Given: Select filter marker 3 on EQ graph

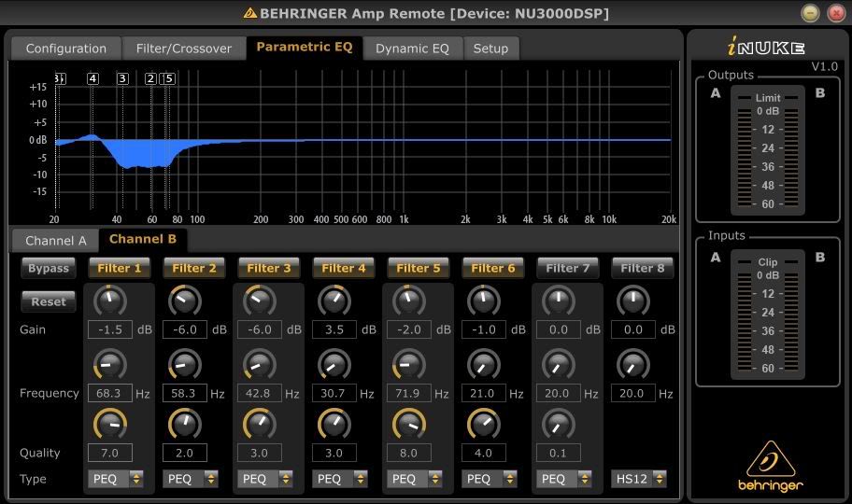Looking at the screenshot, I should pos(122,78).
